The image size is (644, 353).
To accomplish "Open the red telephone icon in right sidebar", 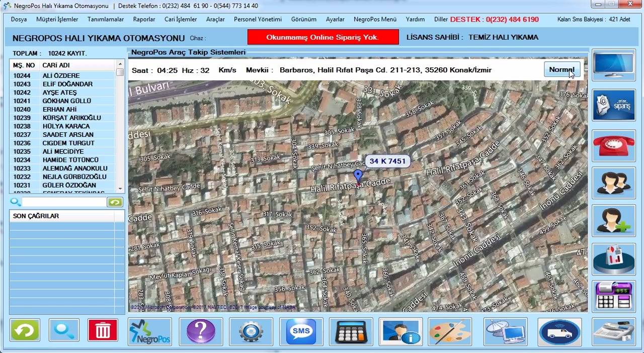I will tap(614, 145).
